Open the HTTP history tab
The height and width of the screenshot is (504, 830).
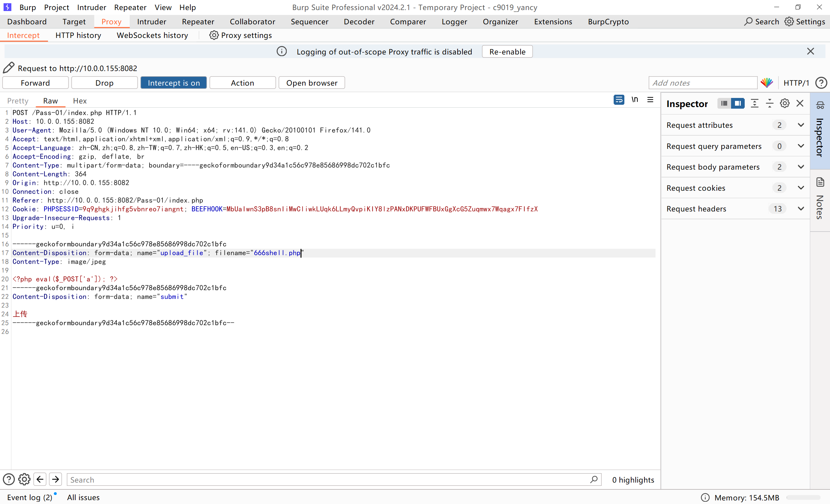[x=78, y=35]
